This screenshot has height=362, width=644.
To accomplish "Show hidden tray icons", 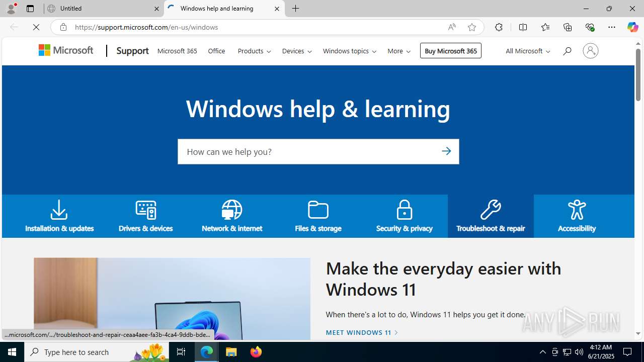I will click(542, 352).
